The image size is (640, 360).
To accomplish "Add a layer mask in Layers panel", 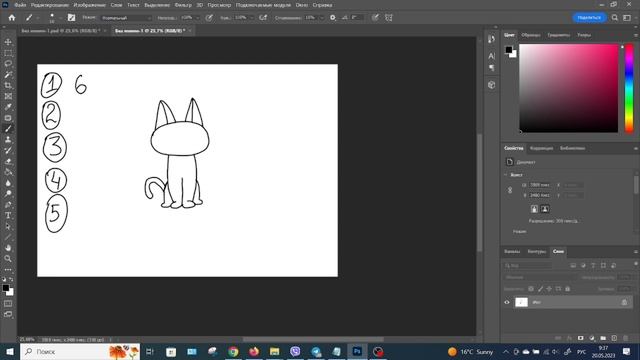I will (580, 338).
